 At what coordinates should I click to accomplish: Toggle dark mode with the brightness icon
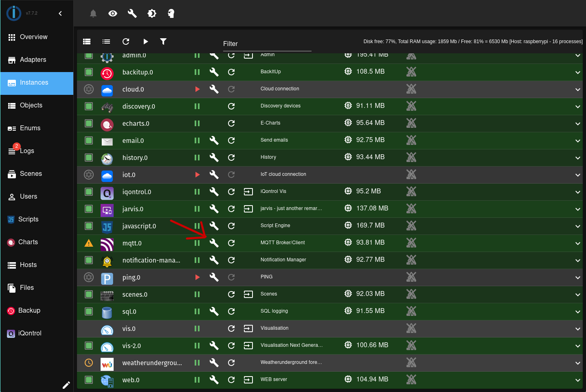(x=151, y=13)
